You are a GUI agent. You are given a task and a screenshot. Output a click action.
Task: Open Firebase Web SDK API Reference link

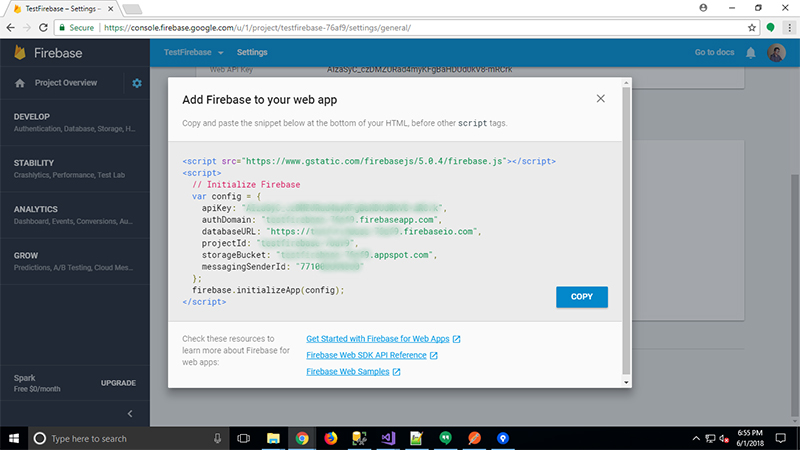pyautogui.click(x=372, y=356)
